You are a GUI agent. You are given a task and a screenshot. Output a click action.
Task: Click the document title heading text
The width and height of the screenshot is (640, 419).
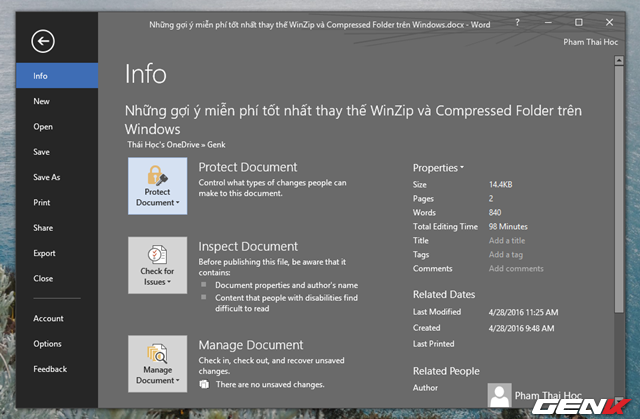click(x=353, y=120)
